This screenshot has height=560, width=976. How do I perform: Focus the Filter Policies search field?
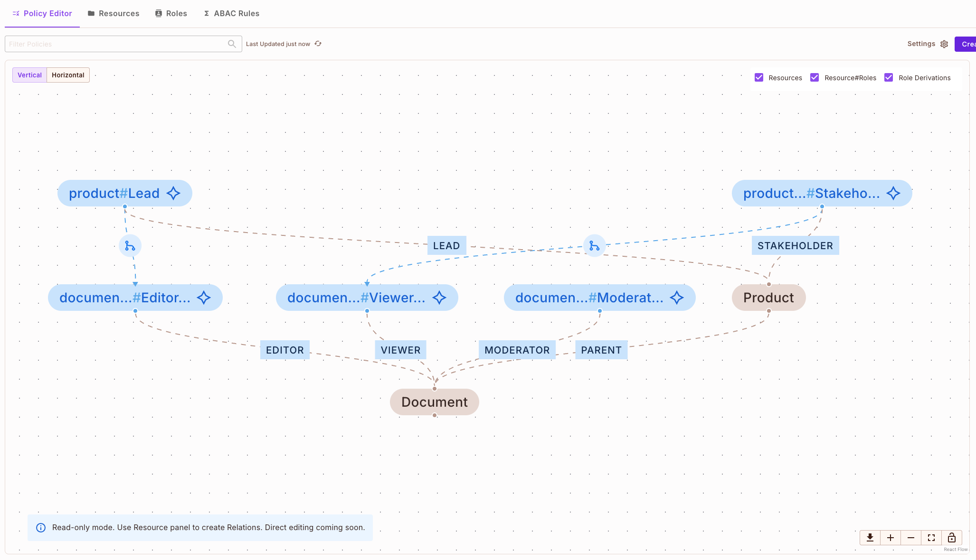point(116,44)
